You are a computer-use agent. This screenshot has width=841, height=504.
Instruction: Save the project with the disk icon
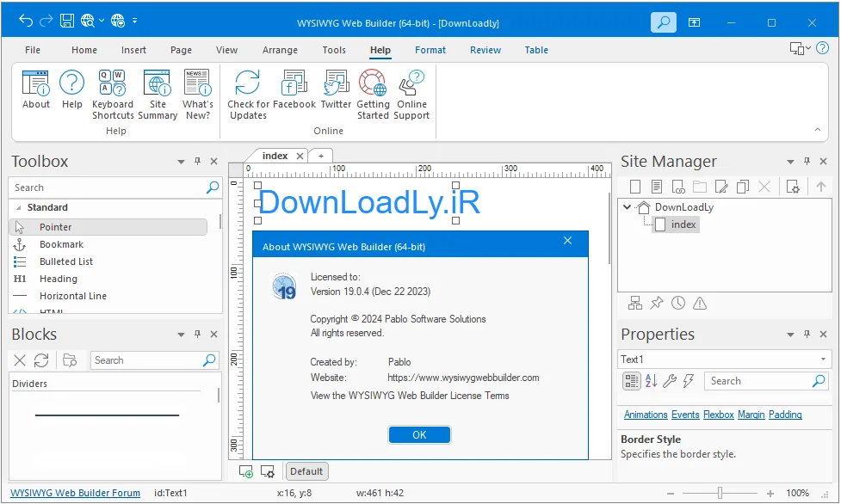[x=66, y=21]
